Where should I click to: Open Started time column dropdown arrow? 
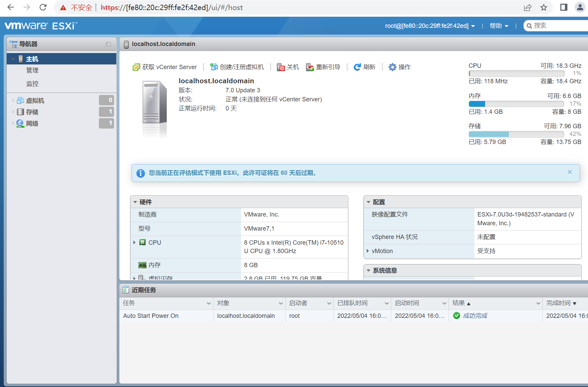pyautogui.click(x=444, y=303)
